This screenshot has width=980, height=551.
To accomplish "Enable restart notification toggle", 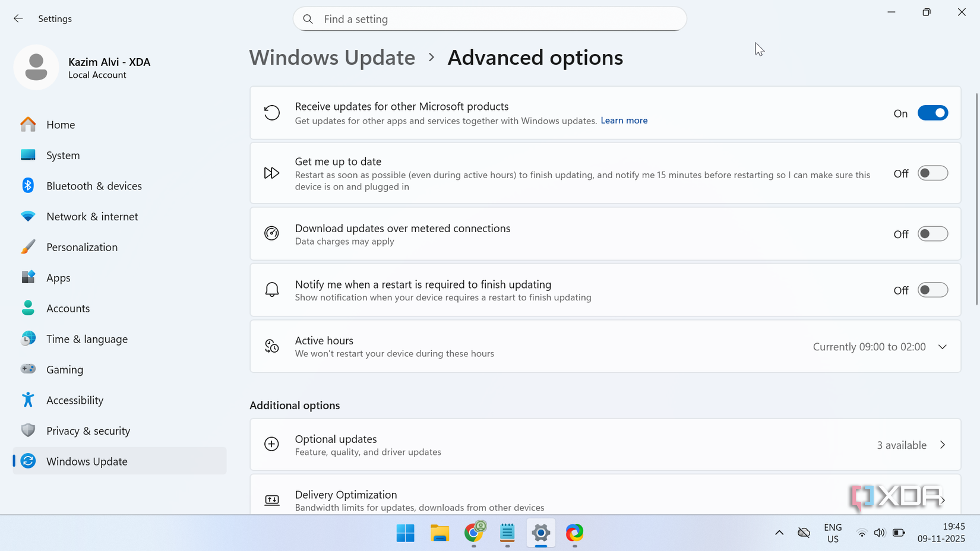I will coord(932,290).
